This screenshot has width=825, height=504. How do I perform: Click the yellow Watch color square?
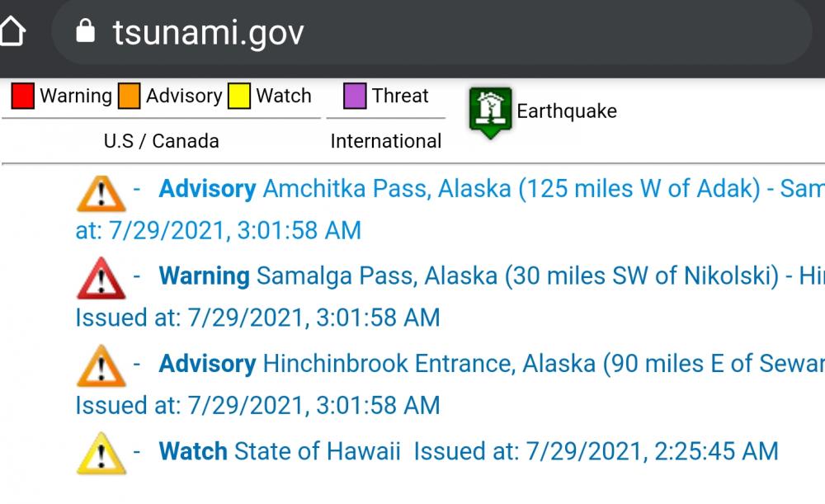(x=239, y=95)
